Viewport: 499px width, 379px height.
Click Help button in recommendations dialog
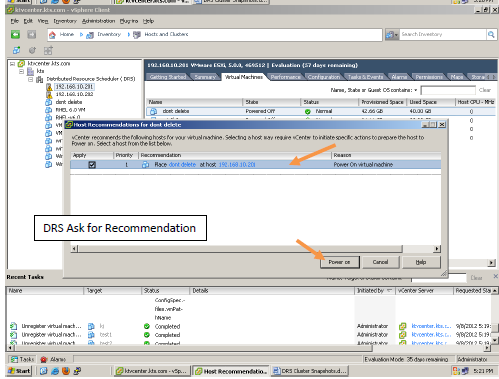click(x=421, y=262)
